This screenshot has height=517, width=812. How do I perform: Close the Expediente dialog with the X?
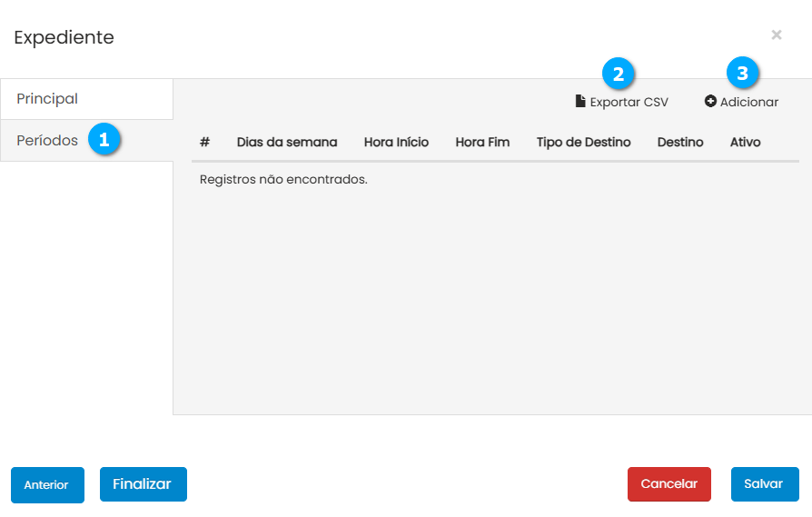pos(777,35)
